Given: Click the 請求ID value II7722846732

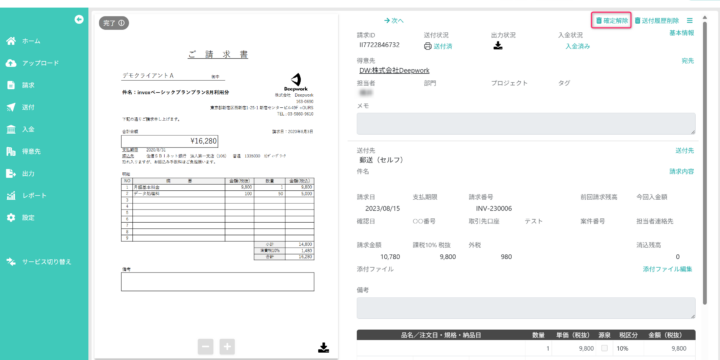Looking at the screenshot, I should 379,45.
